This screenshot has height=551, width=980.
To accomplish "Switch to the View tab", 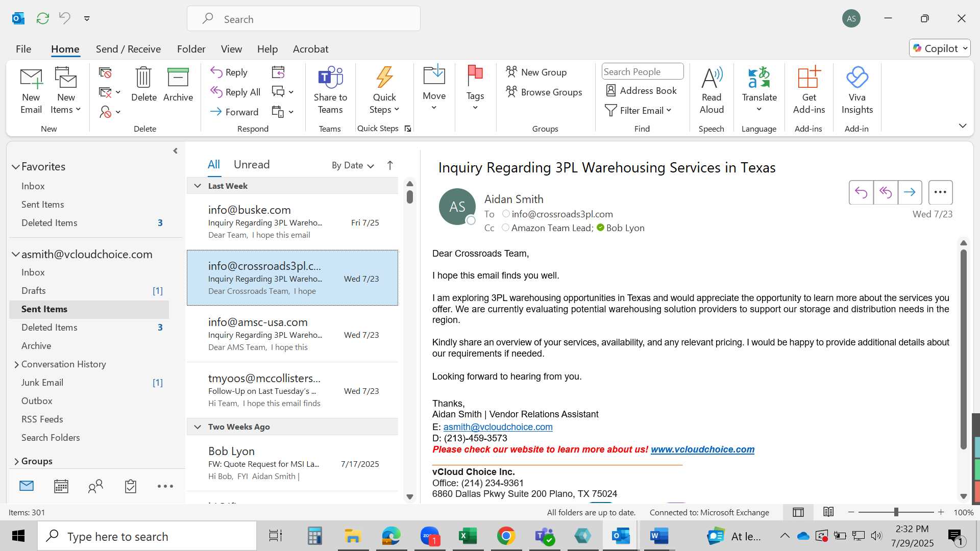I will (x=231, y=49).
